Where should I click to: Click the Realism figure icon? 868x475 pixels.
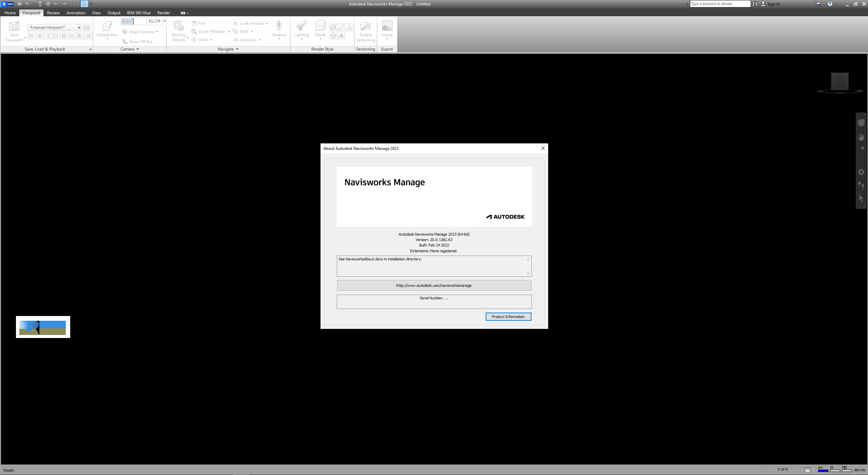pyautogui.click(x=279, y=26)
